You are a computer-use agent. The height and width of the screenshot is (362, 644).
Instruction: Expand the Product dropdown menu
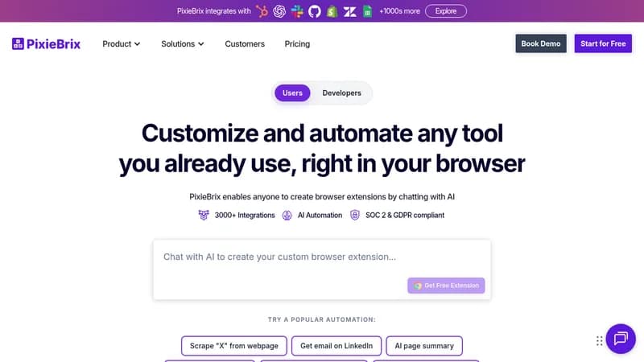(122, 44)
